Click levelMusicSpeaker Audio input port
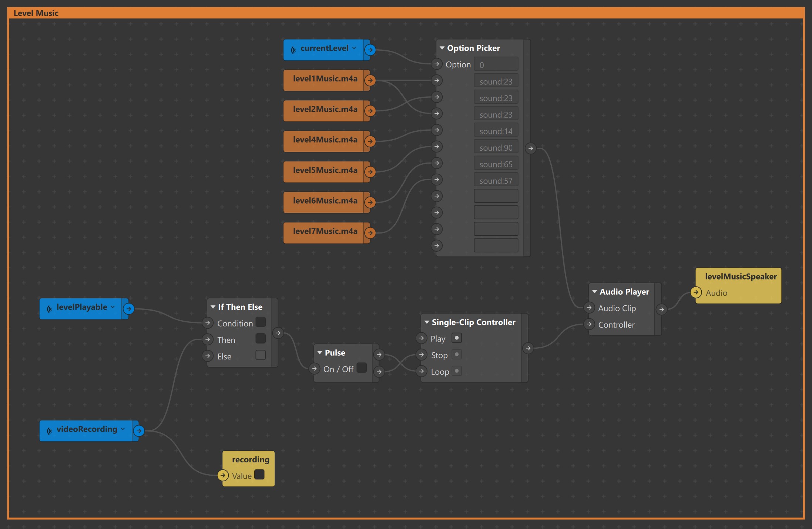 point(696,292)
